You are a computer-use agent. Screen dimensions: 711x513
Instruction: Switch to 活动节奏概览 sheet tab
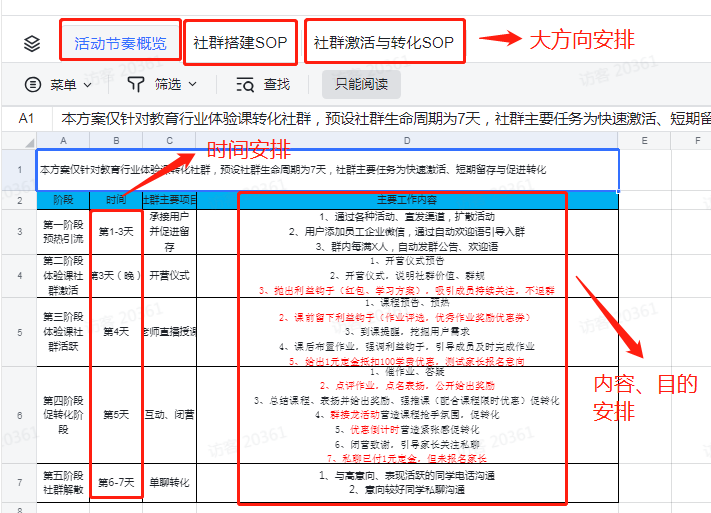point(121,43)
